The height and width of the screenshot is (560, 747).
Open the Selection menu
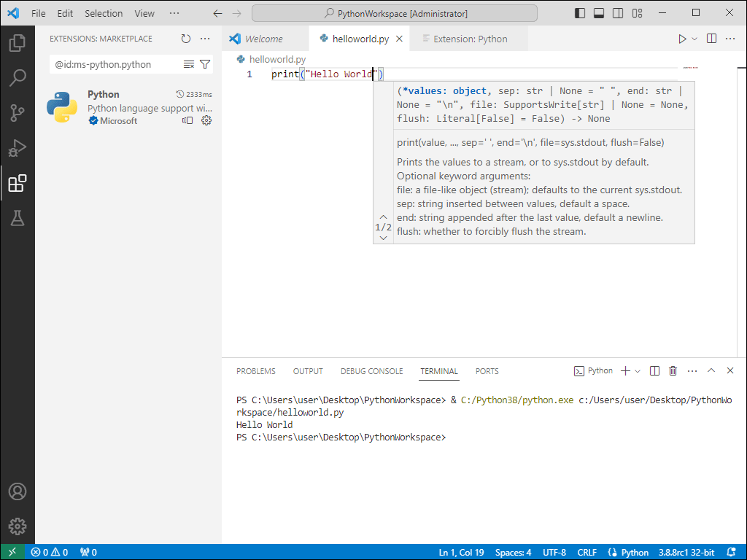pyautogui.click(x=104, y=13)
